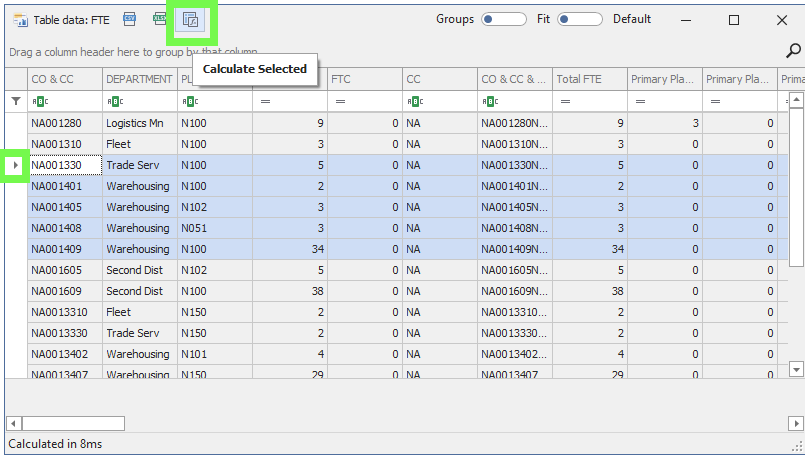Click filter operator icon under CO & CC

click(40, 101)
